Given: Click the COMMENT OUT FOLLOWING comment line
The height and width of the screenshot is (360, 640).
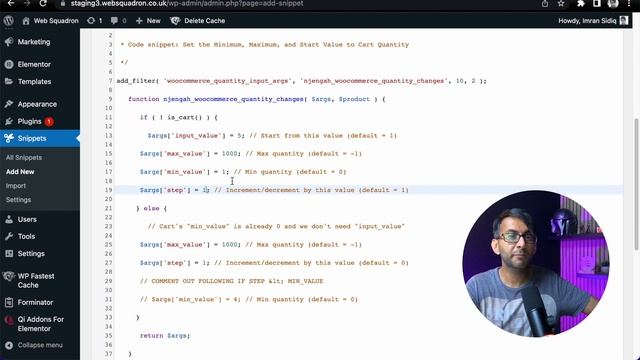Looking at the screenshot, I should [231, 281].
